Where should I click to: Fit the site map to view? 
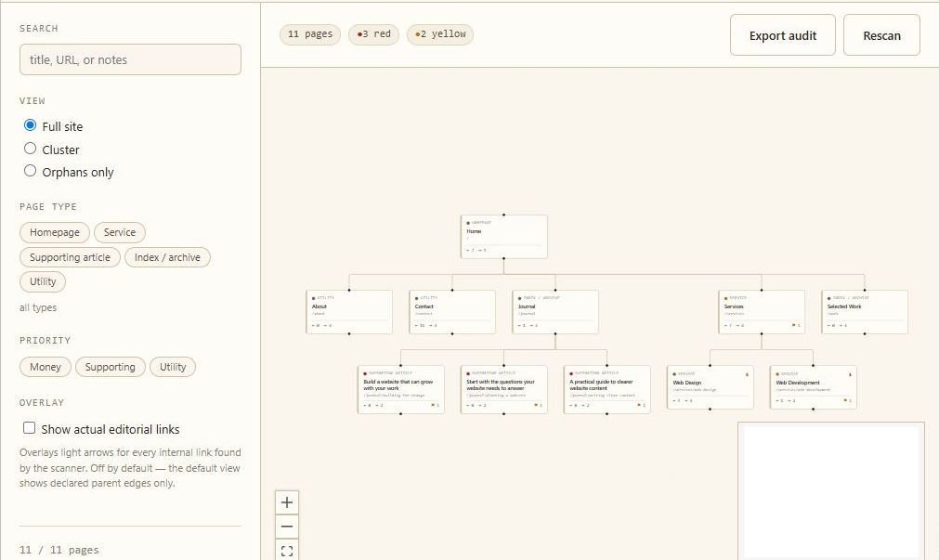pyautogui.click(x=287, y=551)
